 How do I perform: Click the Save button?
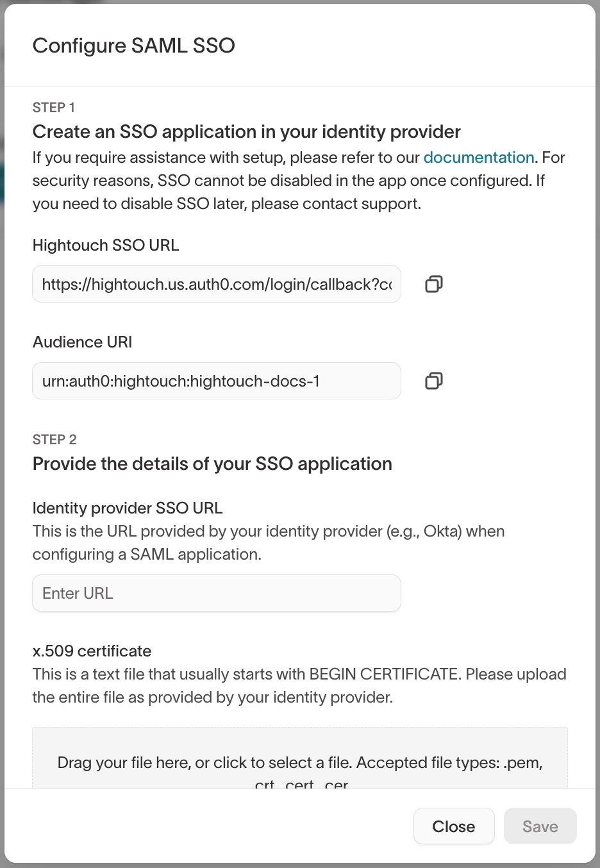[x=540, y=826]
